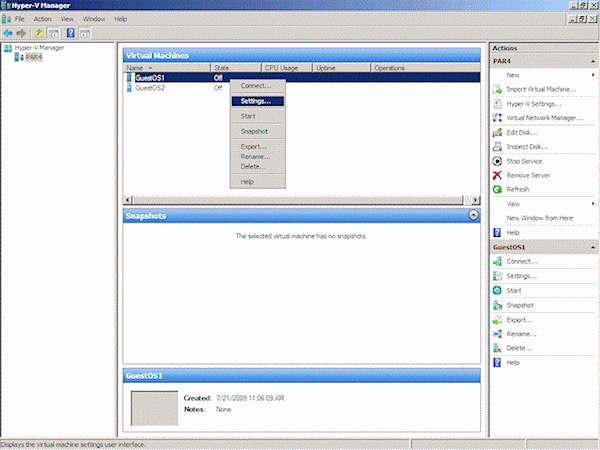Click the GuestOS1 Connect icon in Actions
The width and height of the screenshot is (600, 450).
tap(497, 262)
